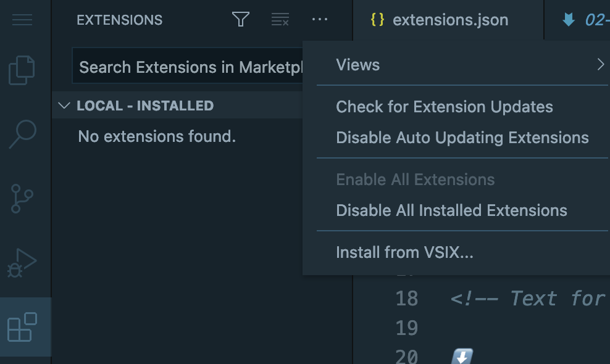Click the curly braces icon on extensions.json tab
Screen dimensions: 610x364
[x=377, y=19]
